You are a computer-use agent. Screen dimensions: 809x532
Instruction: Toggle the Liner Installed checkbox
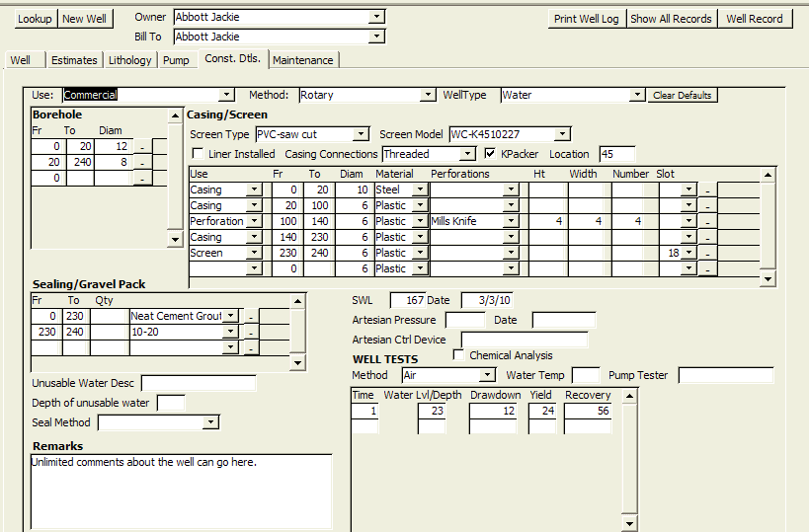(198, 154)
